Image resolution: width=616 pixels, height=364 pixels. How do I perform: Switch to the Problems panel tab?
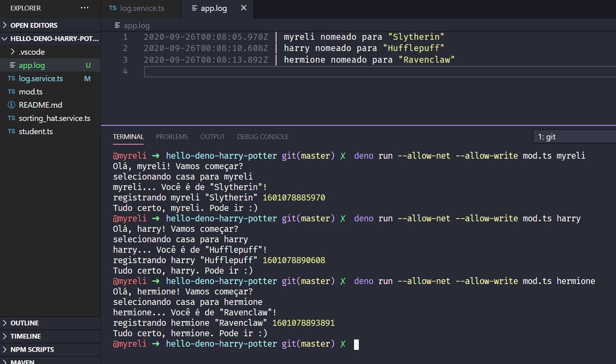pos(172,136)
